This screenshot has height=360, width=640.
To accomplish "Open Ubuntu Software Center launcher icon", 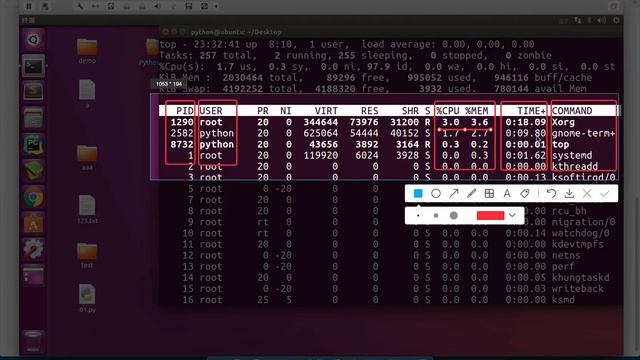I will (x=33, y=224).
